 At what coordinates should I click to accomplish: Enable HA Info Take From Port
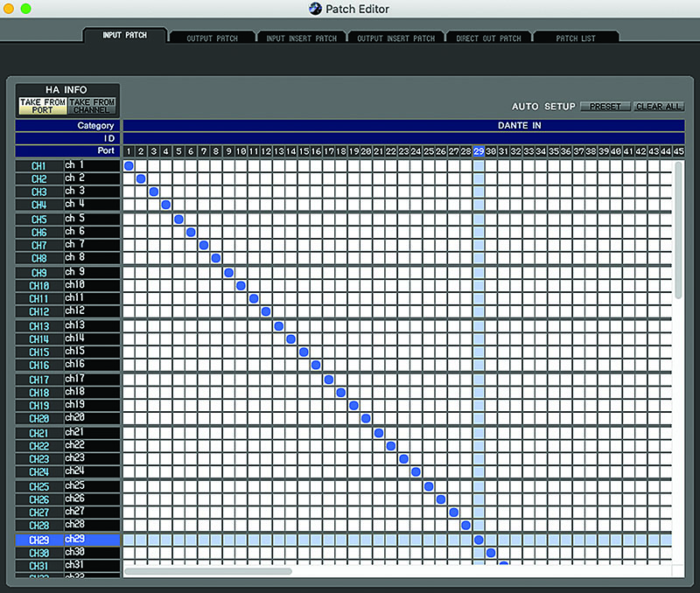point(42,106)
